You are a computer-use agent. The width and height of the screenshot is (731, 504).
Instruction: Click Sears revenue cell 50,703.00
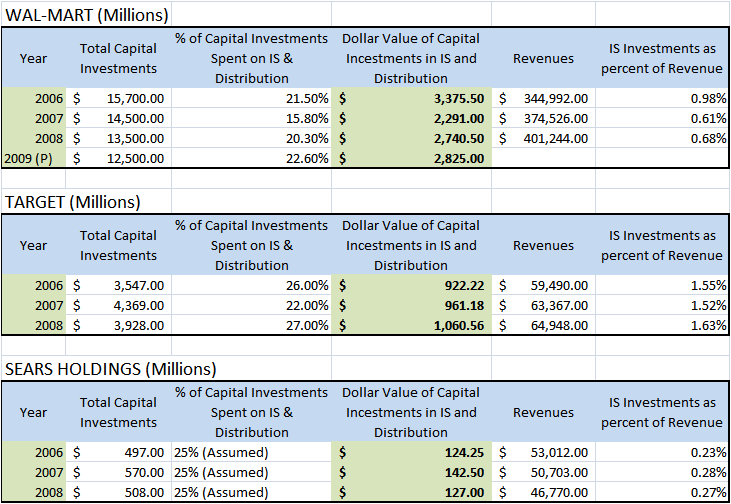point(543,472)
